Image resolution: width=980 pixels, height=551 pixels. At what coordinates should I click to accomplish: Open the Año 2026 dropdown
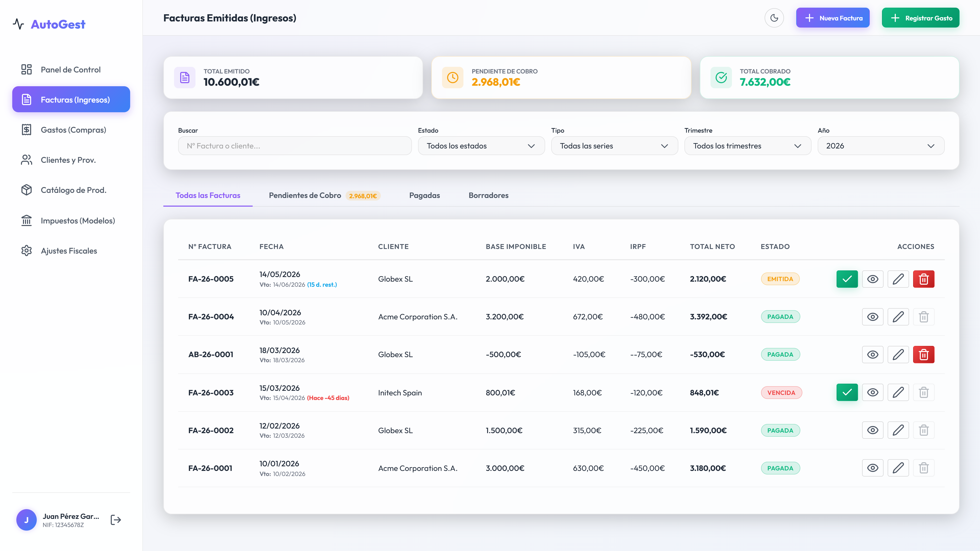point(881,146)
